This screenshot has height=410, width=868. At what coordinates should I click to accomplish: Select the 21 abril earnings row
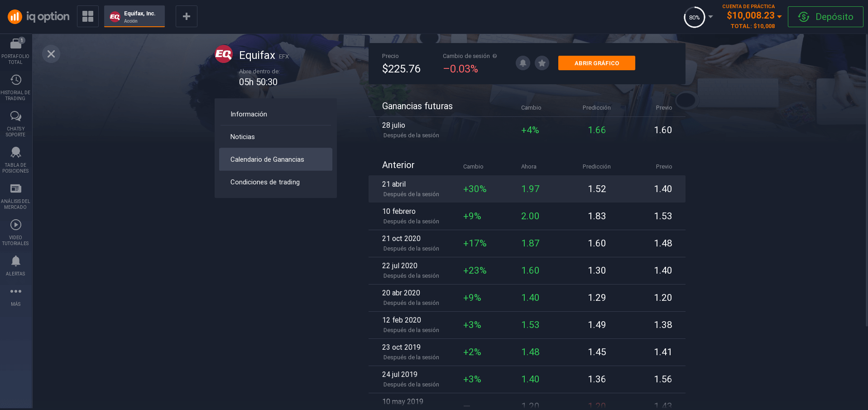click(x=527, y=189)
